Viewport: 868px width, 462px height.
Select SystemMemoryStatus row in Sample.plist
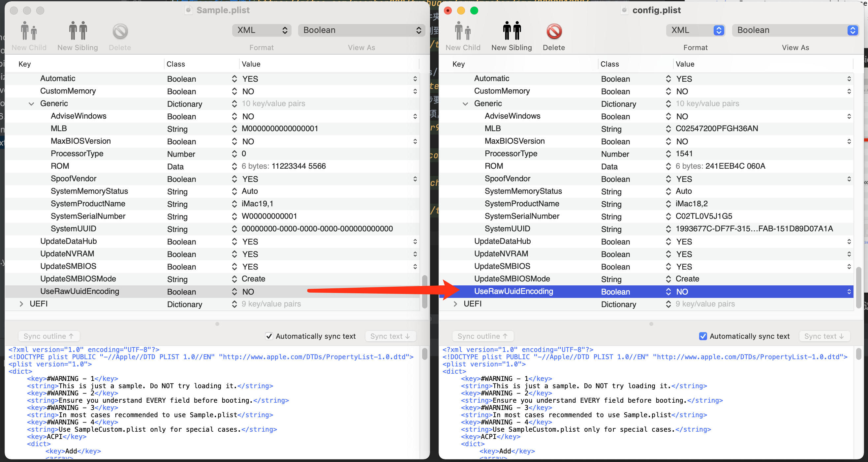(212, 191)
